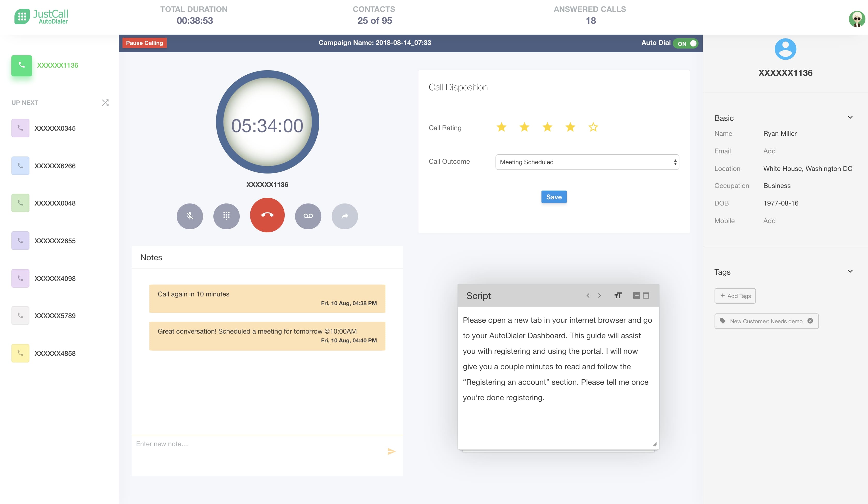Click the current number XXXXXX1136 in sidebar

coord(58,65)
